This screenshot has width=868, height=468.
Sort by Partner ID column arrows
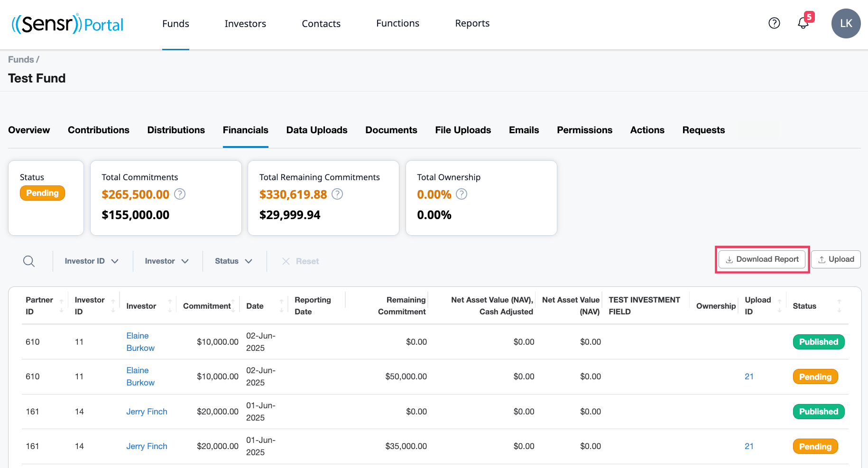61,306
